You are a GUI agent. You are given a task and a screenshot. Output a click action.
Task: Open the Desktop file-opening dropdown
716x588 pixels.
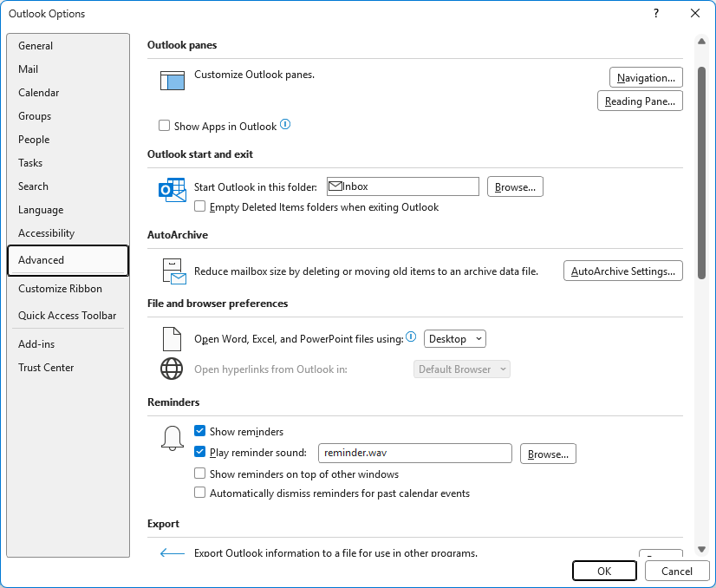455,339
